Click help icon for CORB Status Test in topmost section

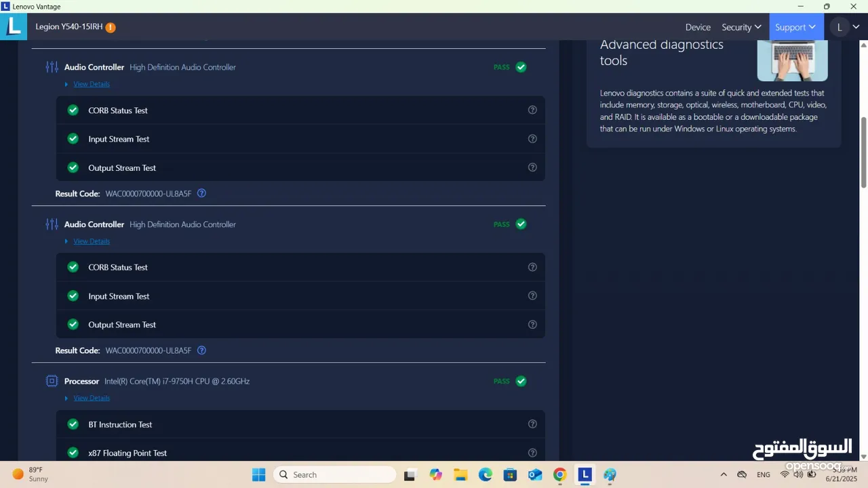tap(532, 110)
